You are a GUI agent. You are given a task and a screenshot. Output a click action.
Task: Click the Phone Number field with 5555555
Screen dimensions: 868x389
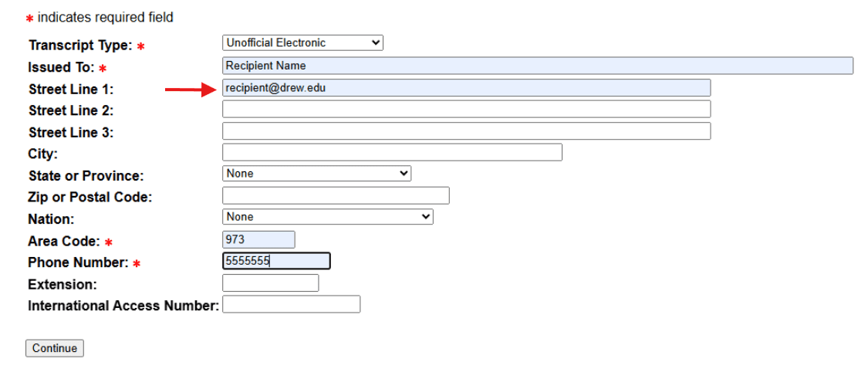(276, 262)
